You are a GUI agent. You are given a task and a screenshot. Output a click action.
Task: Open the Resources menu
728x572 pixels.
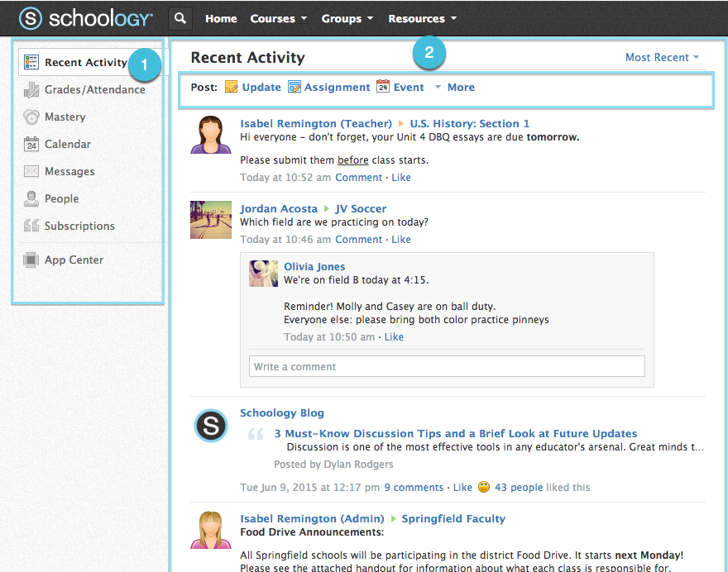[422, 18]
